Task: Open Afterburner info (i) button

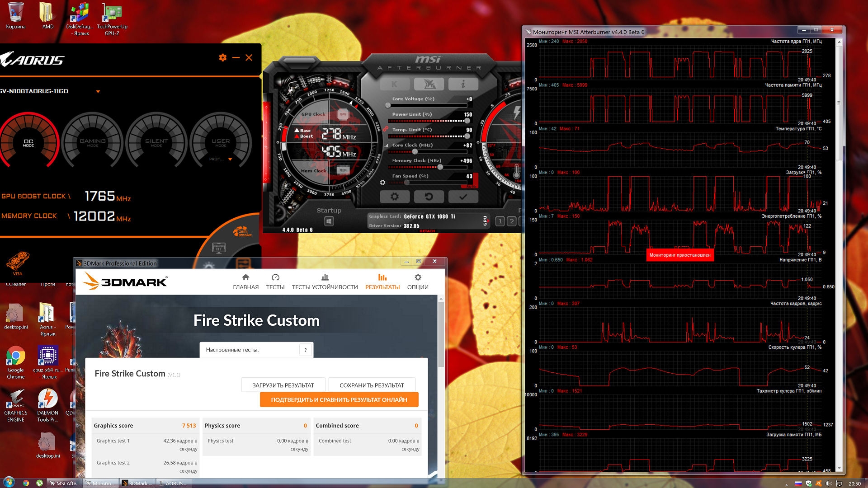Action: pos(463,84)
